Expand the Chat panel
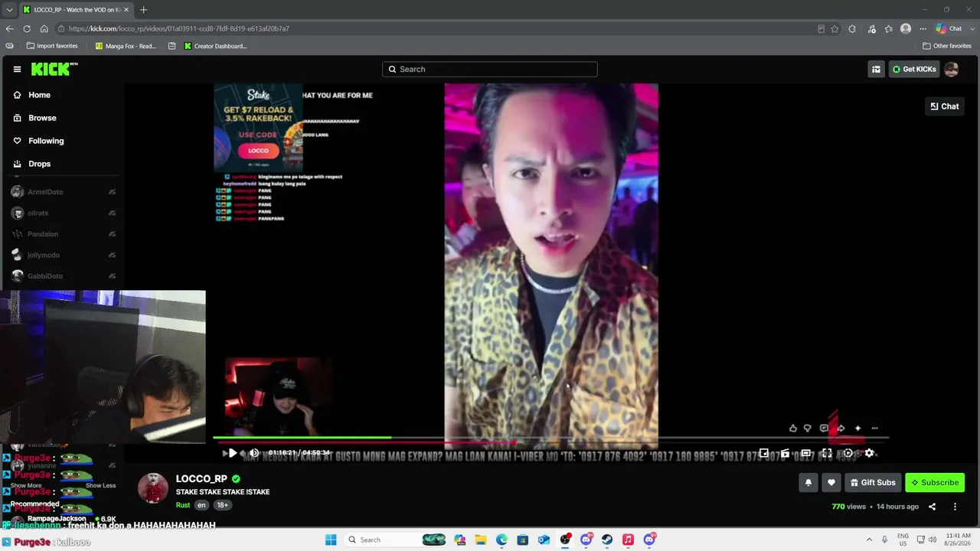The height and width of the screenshot is (551, 980). point(945,106)
